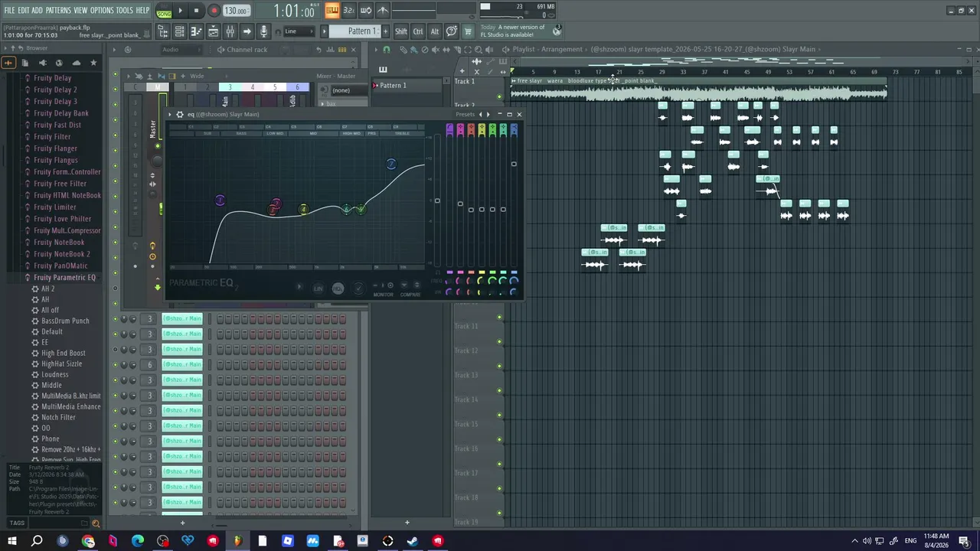Click EQ band 7 node
The height and width of the screenshot is (551, 980).
coord(391,165)
